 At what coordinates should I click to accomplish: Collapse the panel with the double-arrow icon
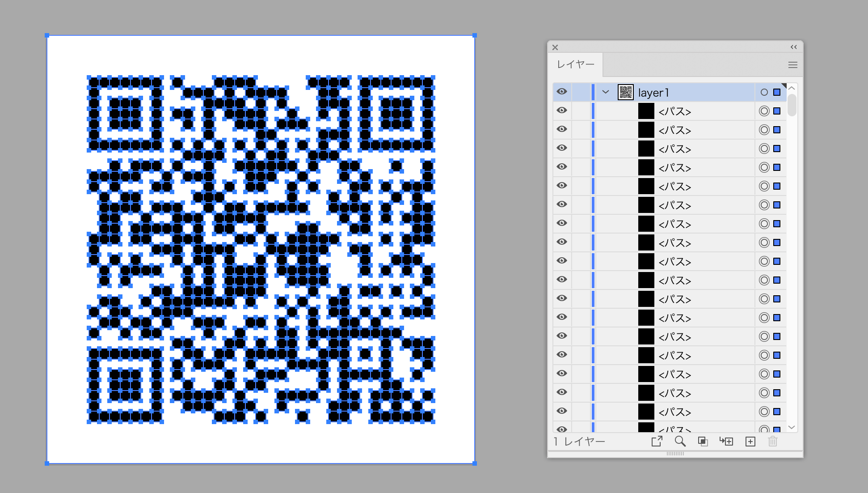click(x=793, y=47)
